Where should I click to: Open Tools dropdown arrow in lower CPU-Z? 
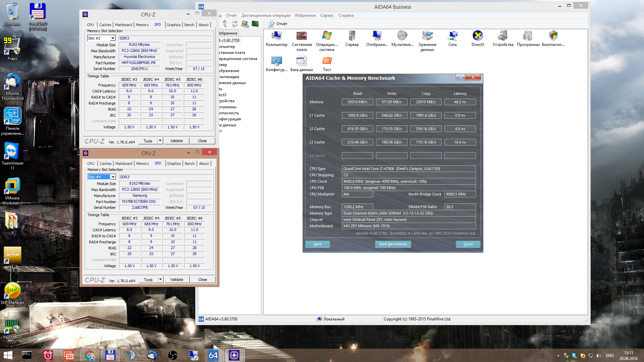(160, 280)
